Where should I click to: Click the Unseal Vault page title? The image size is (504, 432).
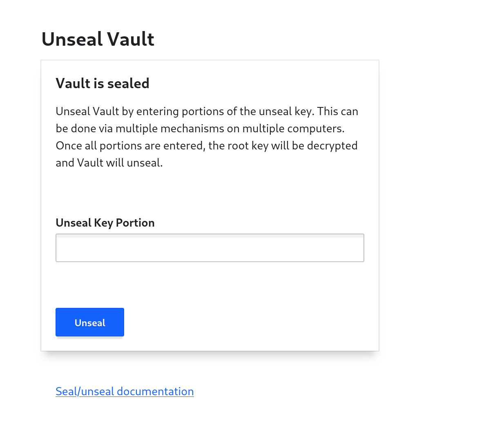98,39
